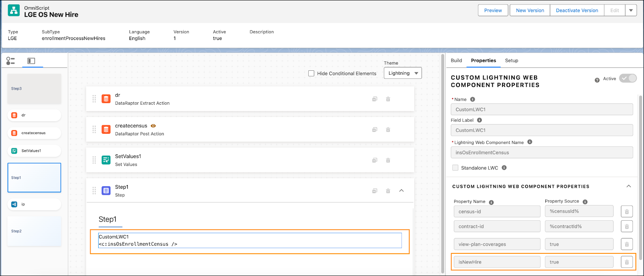Check the Standalone LWC checkbox

coord(455,168)
